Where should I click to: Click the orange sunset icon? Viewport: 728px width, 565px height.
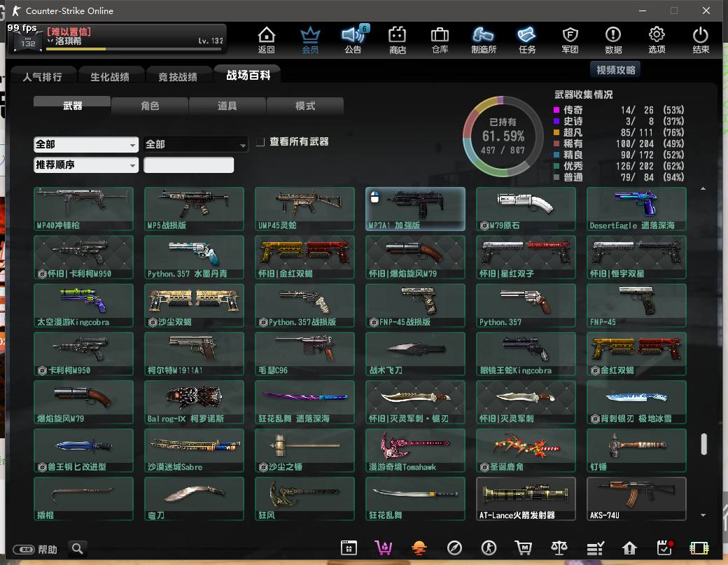click(x=419, y=547)
